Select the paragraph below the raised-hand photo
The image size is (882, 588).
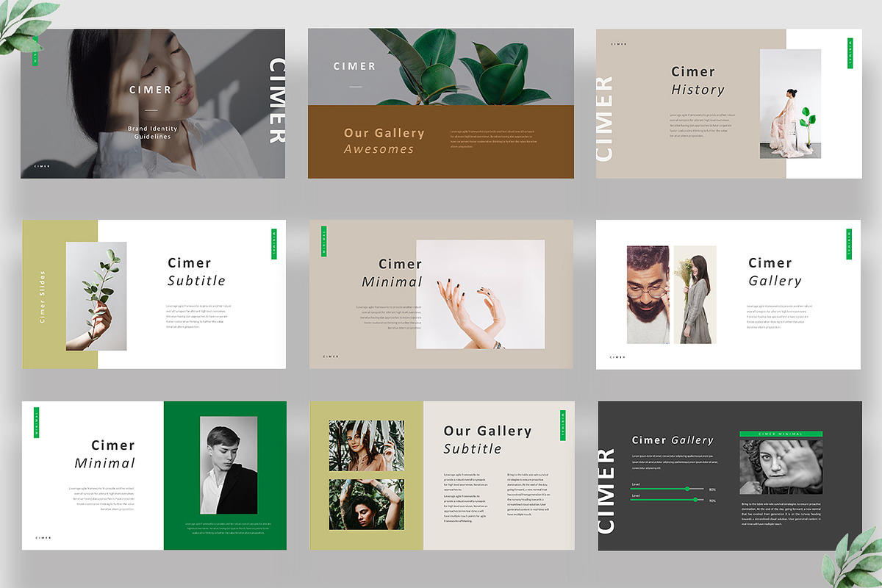click(x=781, y=514)
